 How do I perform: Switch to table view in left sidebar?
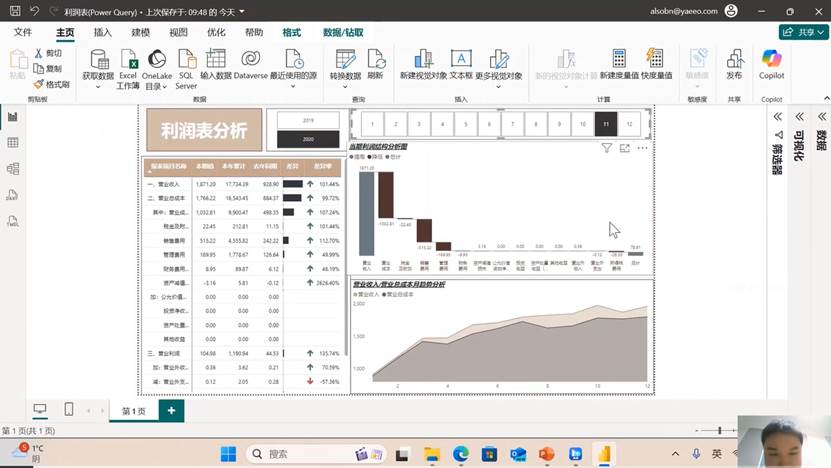(13, 142)
